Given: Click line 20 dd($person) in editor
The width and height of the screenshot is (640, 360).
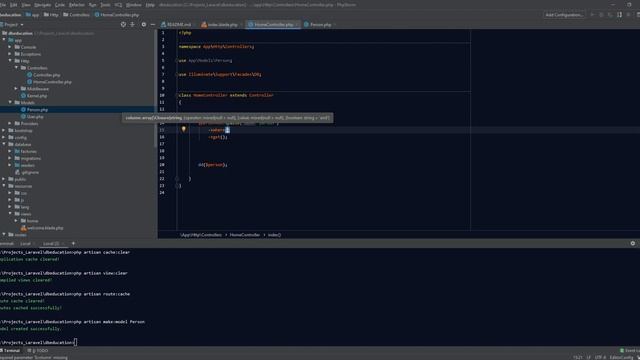Looking at the screenshot, I should [213, 164].
